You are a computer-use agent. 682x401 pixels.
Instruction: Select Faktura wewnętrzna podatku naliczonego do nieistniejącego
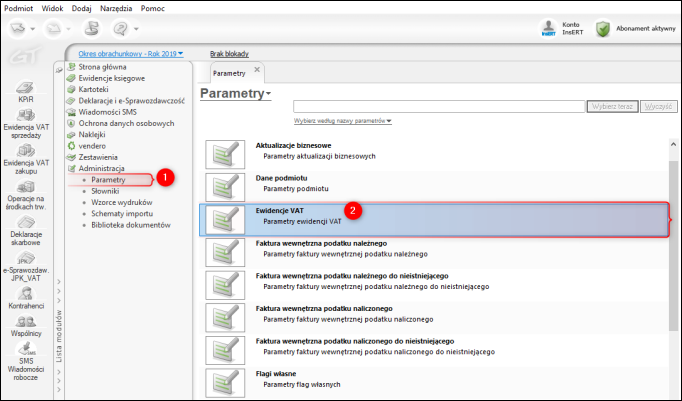click(x=434, y=350)
